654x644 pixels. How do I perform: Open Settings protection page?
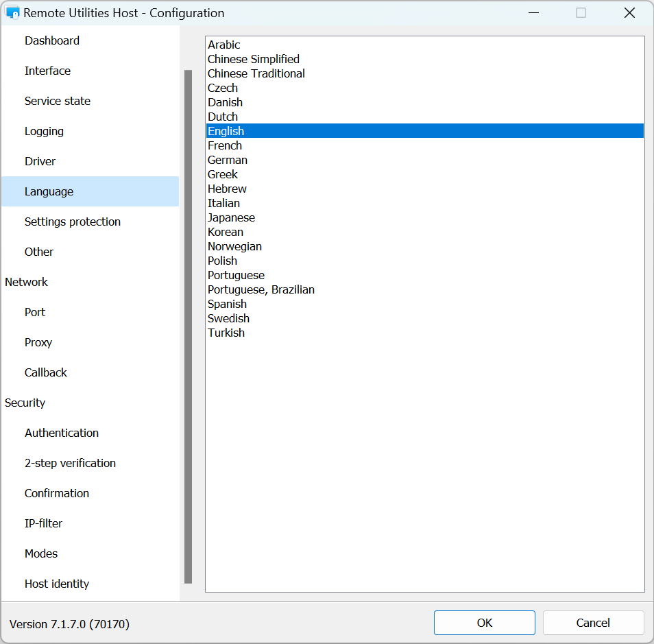click(x=90, y=222)
